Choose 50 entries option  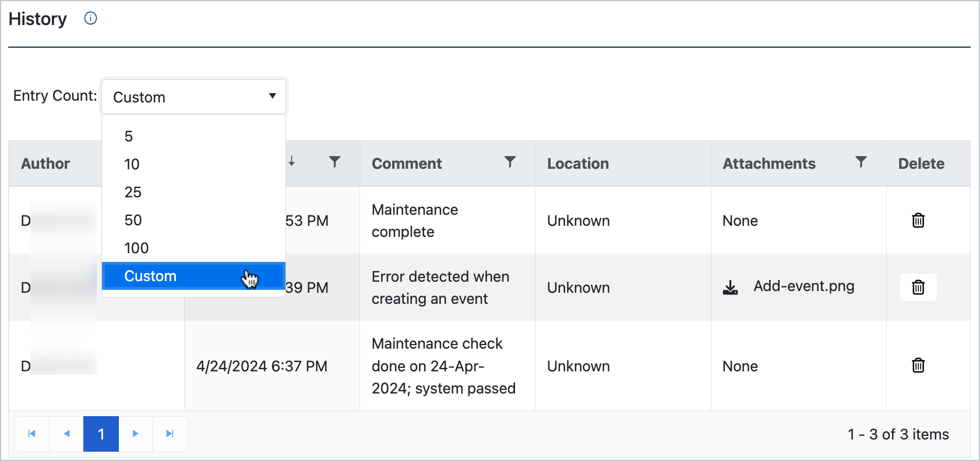[x=133, y=220]
